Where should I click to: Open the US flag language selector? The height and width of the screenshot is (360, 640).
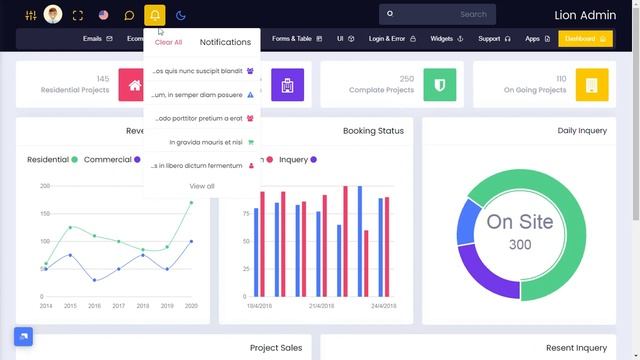point(104,15)
